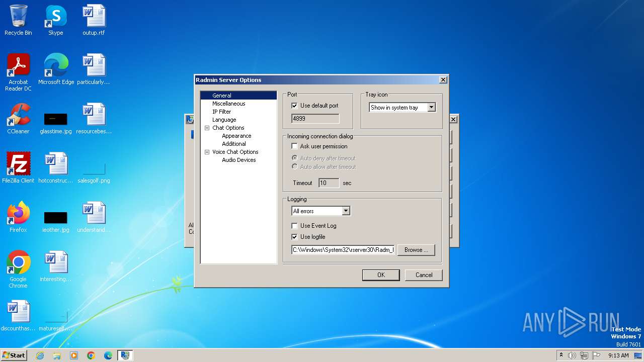Open salesgolf.png image file
The image size is (644, 362).
[94, 168]
